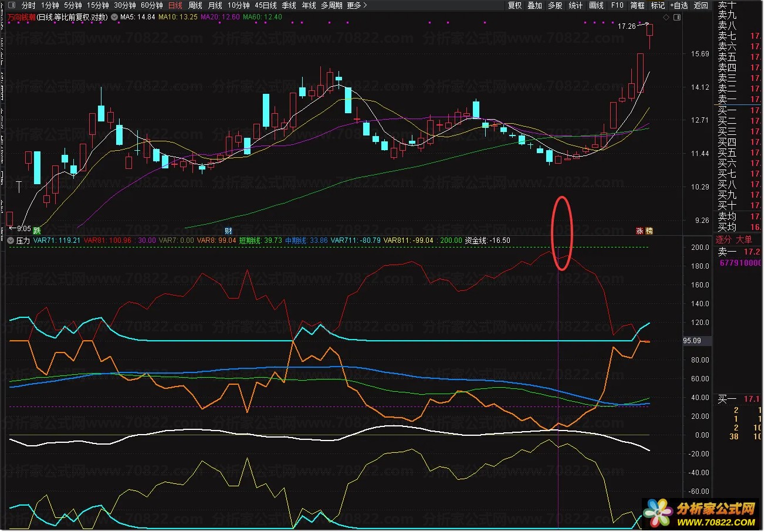Toggle the side panel icon beside the diamond
The height and width of the screenshot is (532, 765).
point(677,18)
